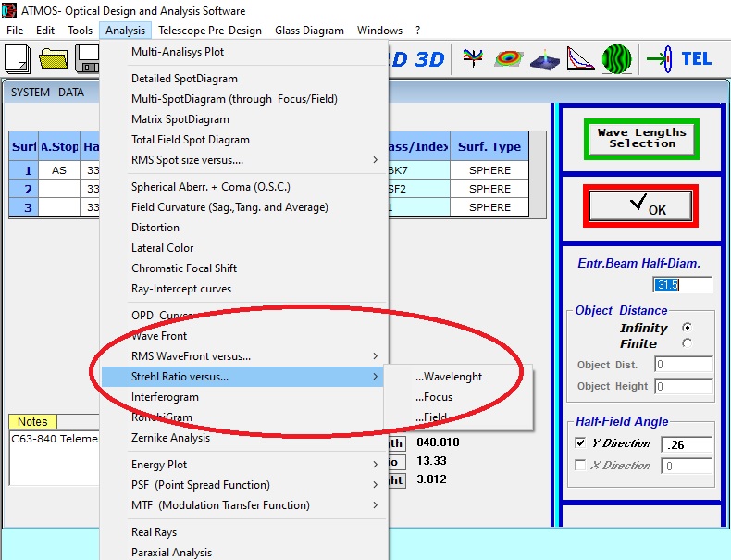Open the Glass Diagram menu
Screen dimensions: 731x560
tap(309, 31)
